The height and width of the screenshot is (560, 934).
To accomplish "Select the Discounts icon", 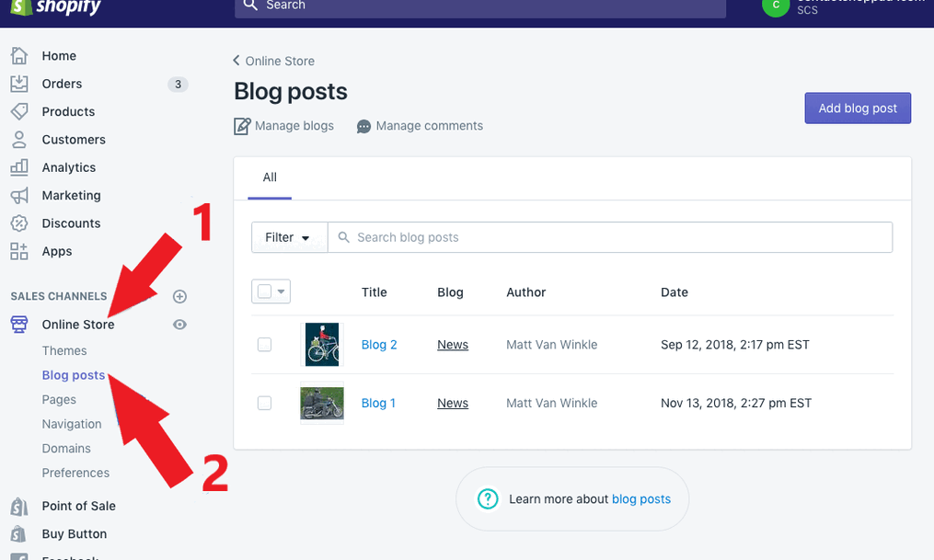I will 19,223.
